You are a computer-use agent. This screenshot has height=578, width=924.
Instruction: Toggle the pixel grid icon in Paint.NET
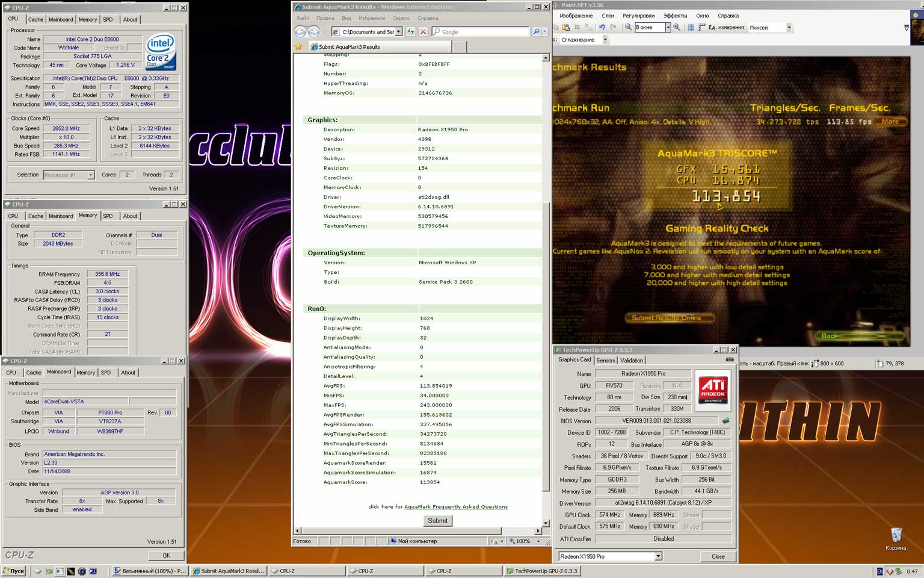[691, 27]
